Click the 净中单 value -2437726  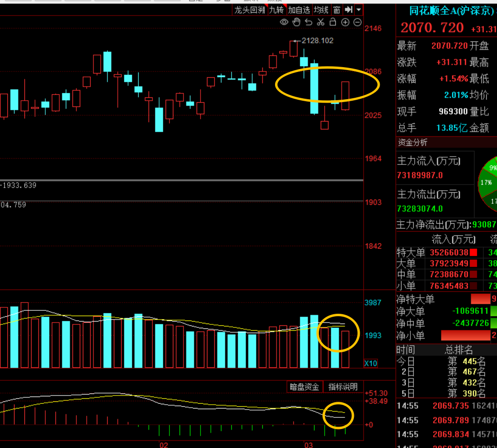[x=471, y=323]
